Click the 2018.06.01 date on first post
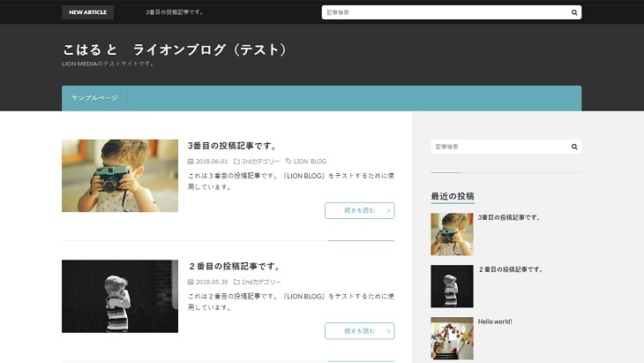The height and width of the screenshot is (363, 644). tap(211, 162)
